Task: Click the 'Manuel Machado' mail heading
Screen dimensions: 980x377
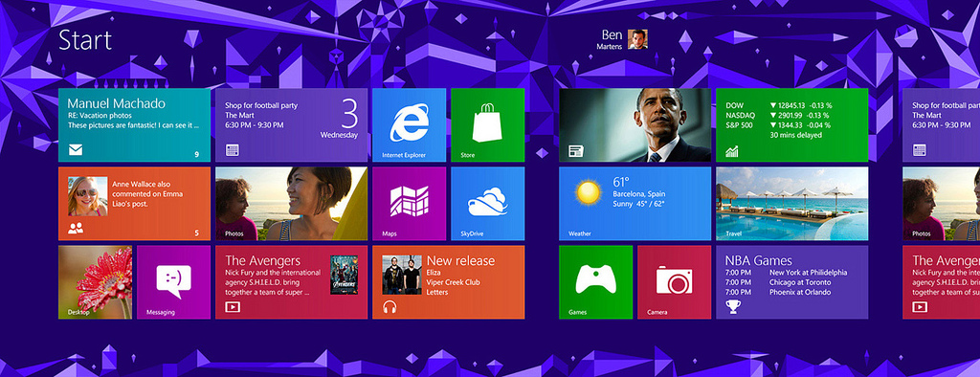Action: 117,103
